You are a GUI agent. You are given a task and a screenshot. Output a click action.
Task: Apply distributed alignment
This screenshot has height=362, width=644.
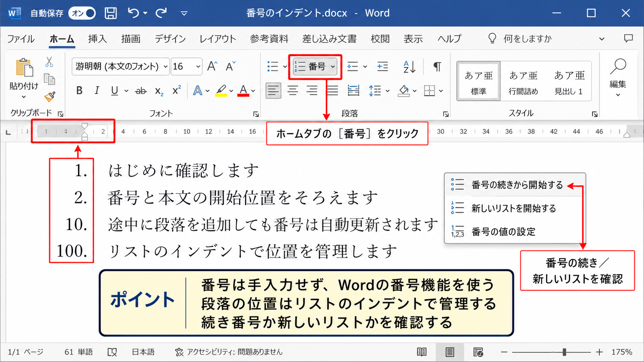click(353, 91)
